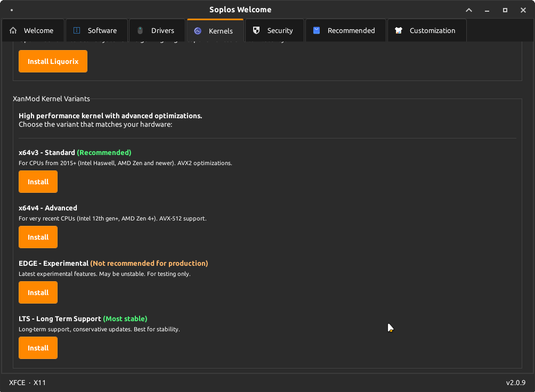535x392 pixels.
Task: Install the LTS Long Term Support kernel
Action: [38, 348]
